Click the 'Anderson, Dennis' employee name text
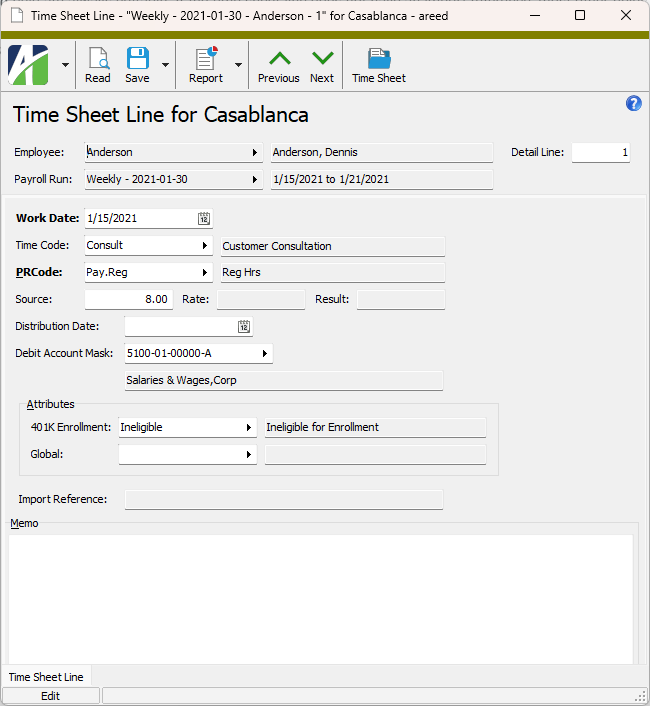 315,153
